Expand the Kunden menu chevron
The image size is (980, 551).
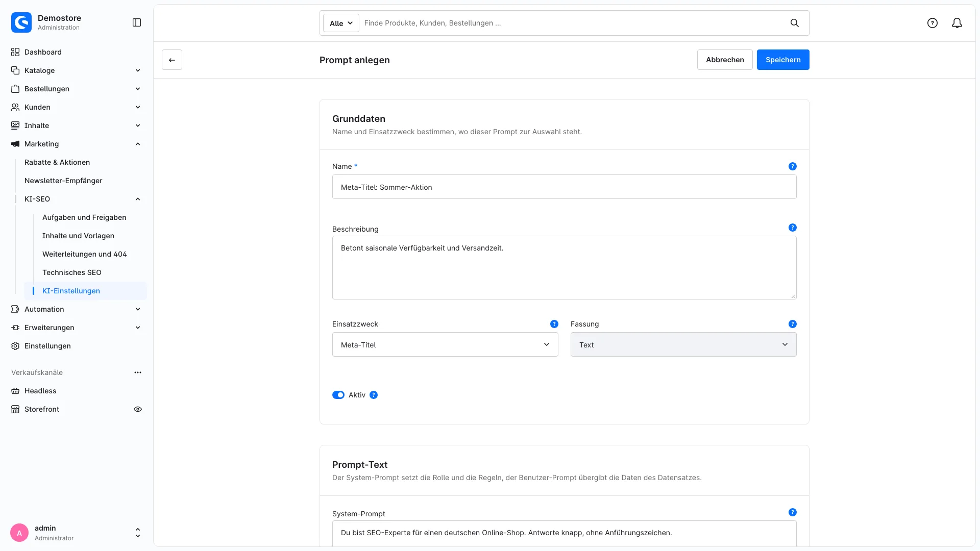point(138,107)
